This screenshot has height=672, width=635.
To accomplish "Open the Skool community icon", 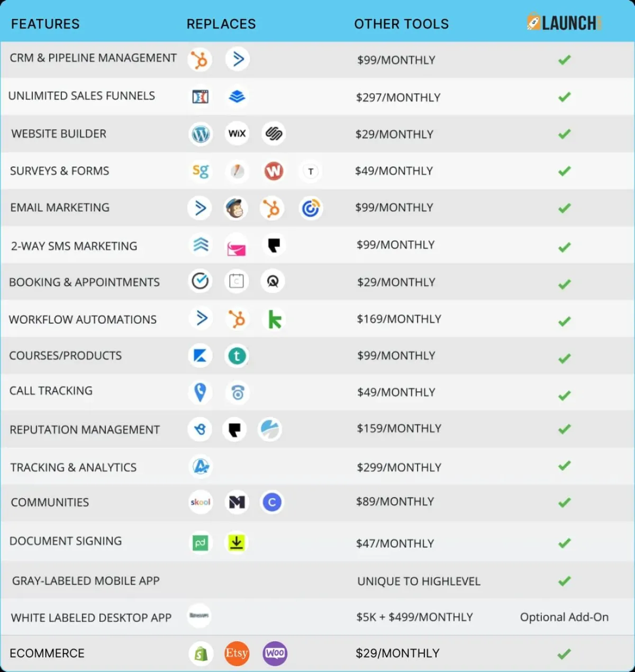I will [201, 502].
